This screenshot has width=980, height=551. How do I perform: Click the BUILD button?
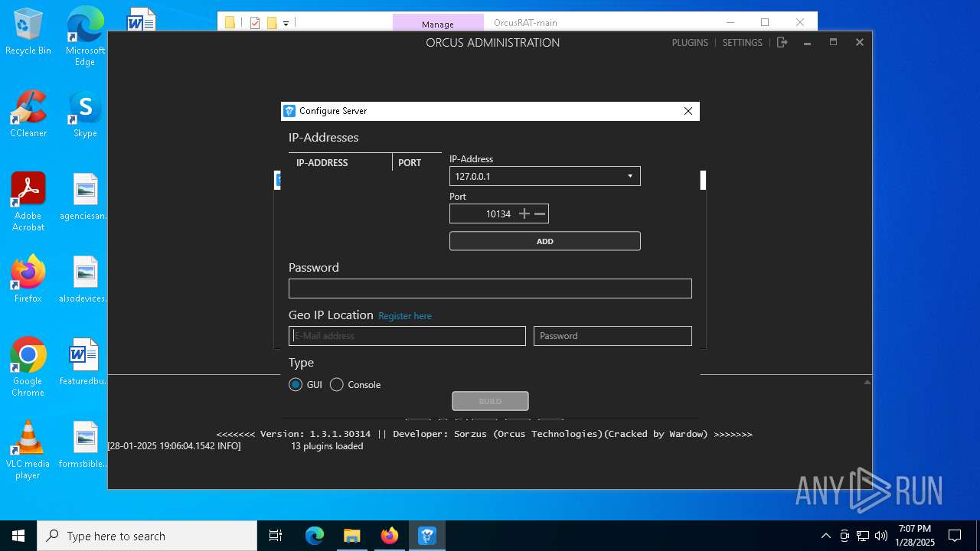pos(490,401)
